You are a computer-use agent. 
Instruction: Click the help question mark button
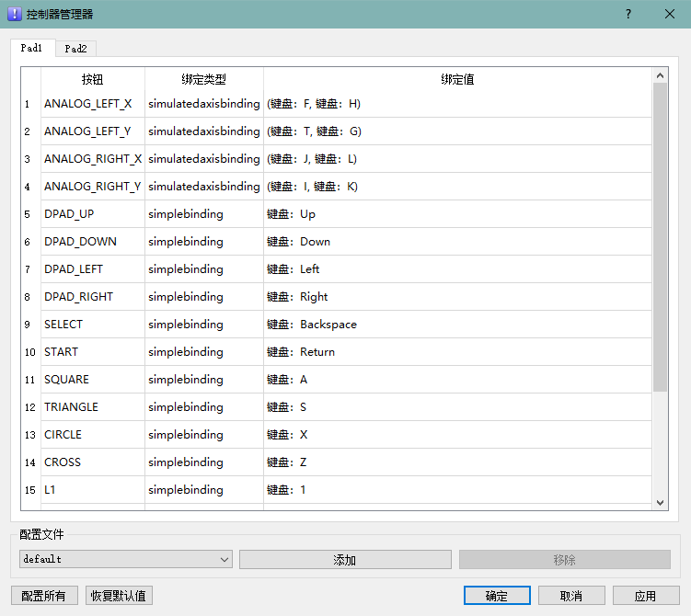[x=628, y=14]
